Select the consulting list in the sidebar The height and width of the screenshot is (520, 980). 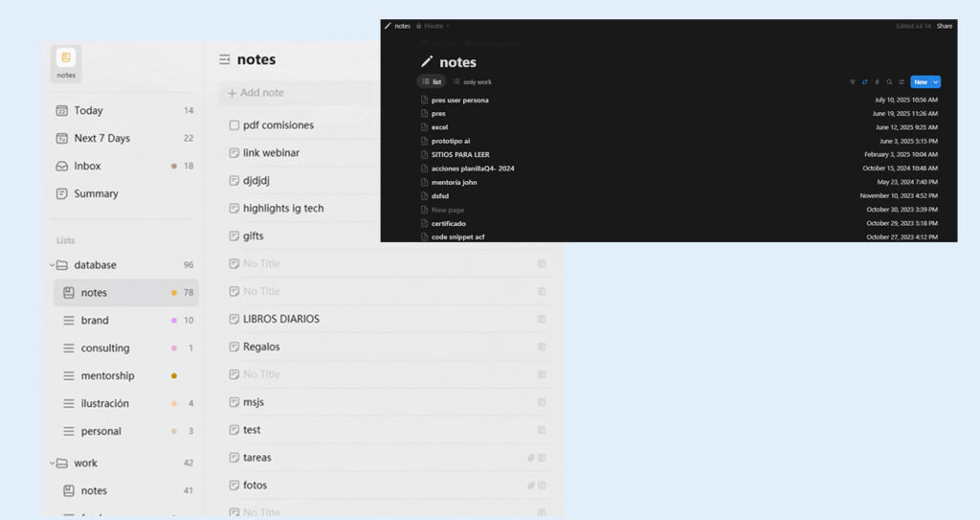pos(126,348)
